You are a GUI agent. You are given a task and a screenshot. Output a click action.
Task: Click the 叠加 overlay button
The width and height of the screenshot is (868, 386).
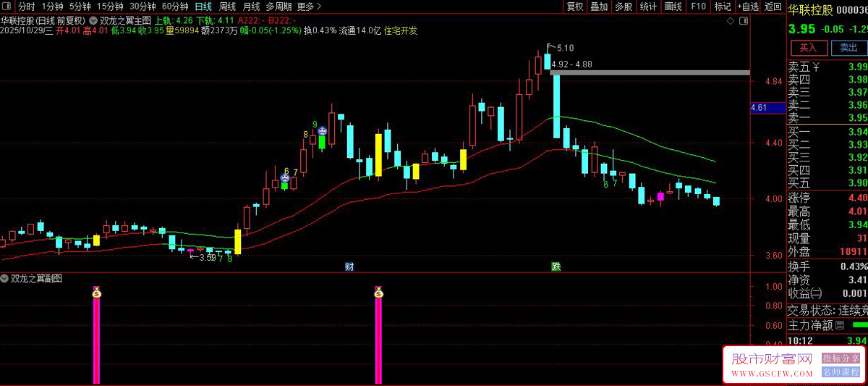tap(599, 7)
